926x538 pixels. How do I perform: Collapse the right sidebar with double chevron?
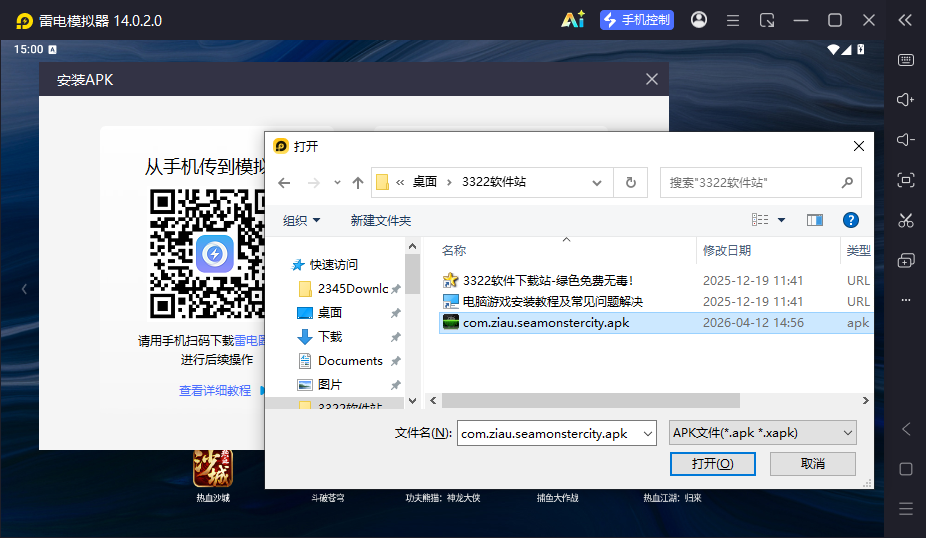coord(905,21)
